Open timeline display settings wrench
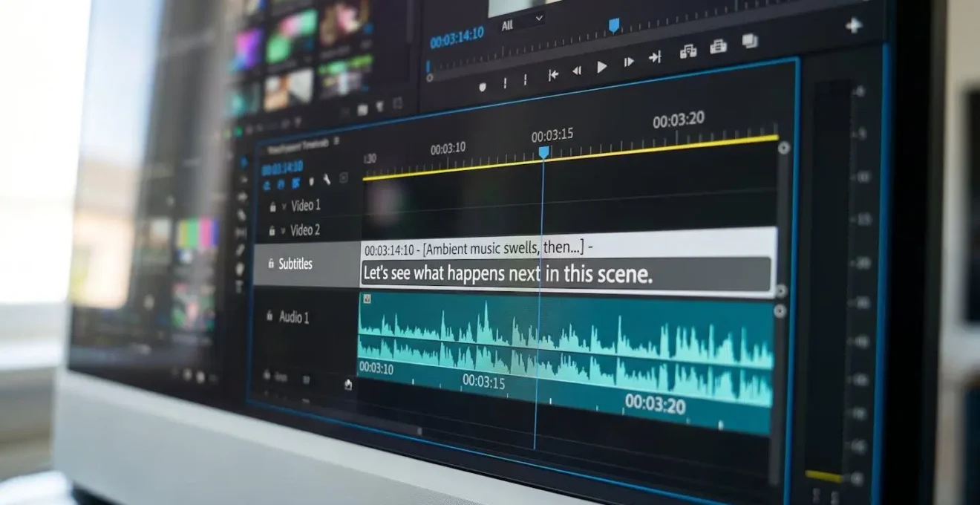 click(326, 180)
